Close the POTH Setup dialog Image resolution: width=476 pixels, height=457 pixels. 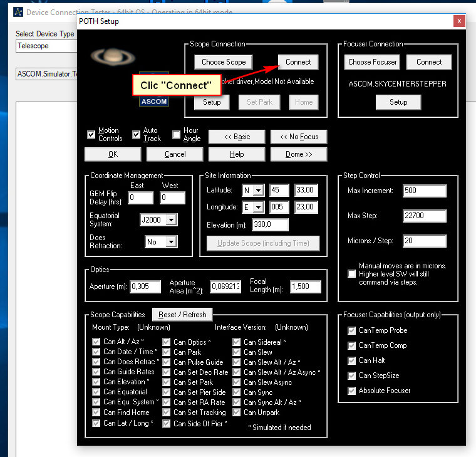459,21
